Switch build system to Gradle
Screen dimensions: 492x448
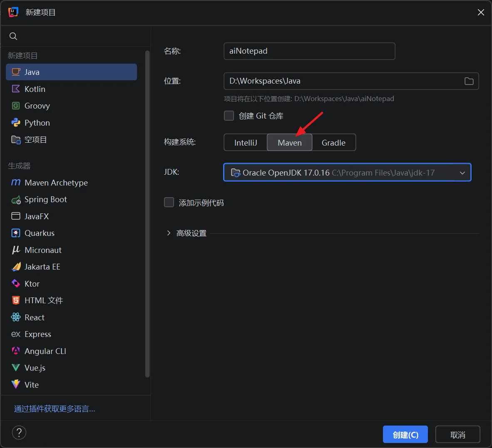pos(333,143)
